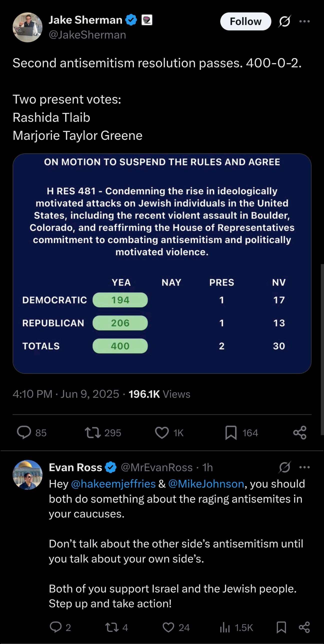Open the @hakeemjeffries mention link

(113, 484)
